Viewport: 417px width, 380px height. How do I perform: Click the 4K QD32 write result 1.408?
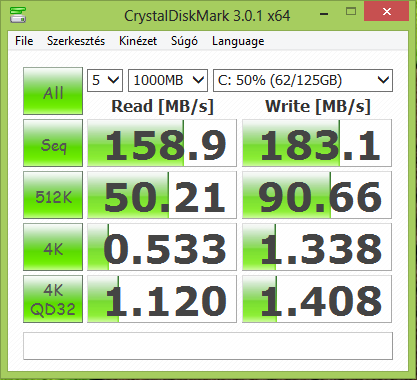317,299
